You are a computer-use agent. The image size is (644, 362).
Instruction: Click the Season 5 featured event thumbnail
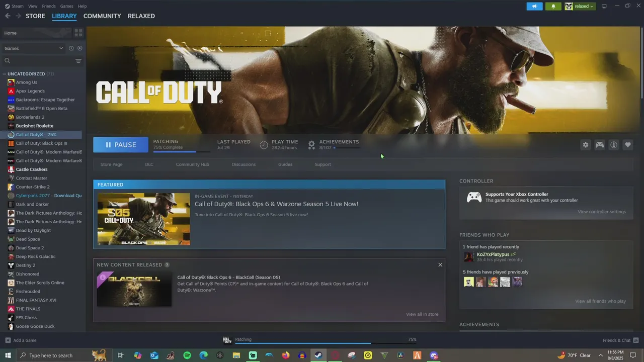click(144, 219)
